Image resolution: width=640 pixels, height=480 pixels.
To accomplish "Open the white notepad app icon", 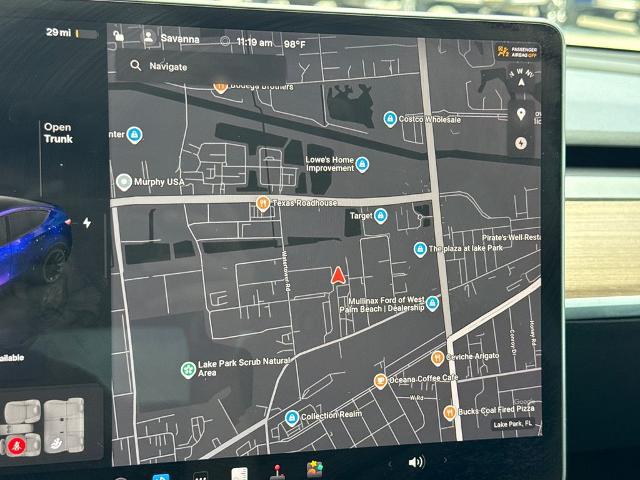I will (x=240, y=473).
